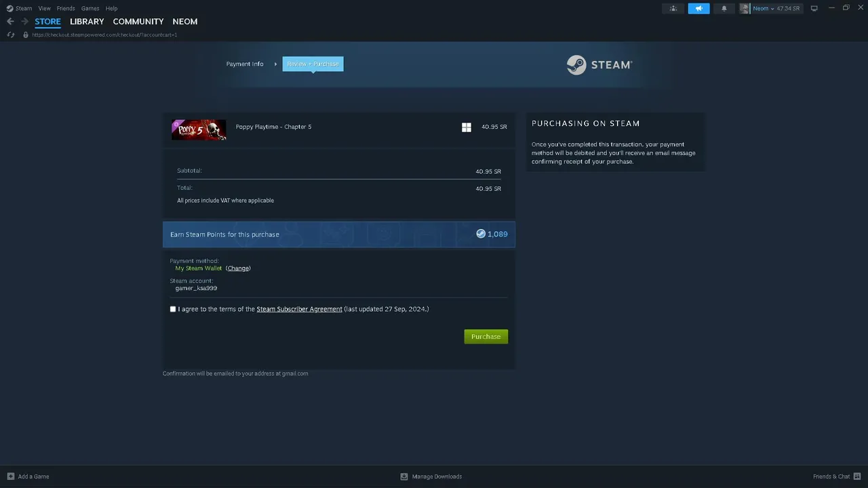
Task: Click the Poppy Playtime - Chapter 5 title
Action: (x=274, y=127)
